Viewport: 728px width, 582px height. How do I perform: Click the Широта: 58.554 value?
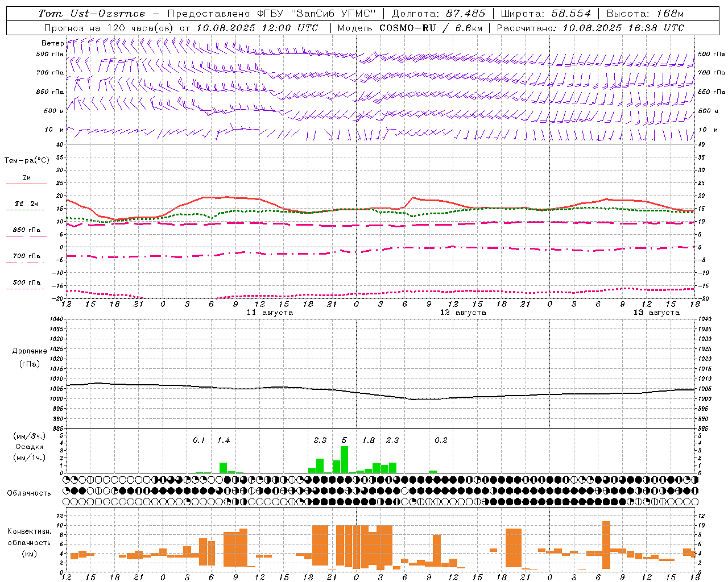[x=545, y=14]
